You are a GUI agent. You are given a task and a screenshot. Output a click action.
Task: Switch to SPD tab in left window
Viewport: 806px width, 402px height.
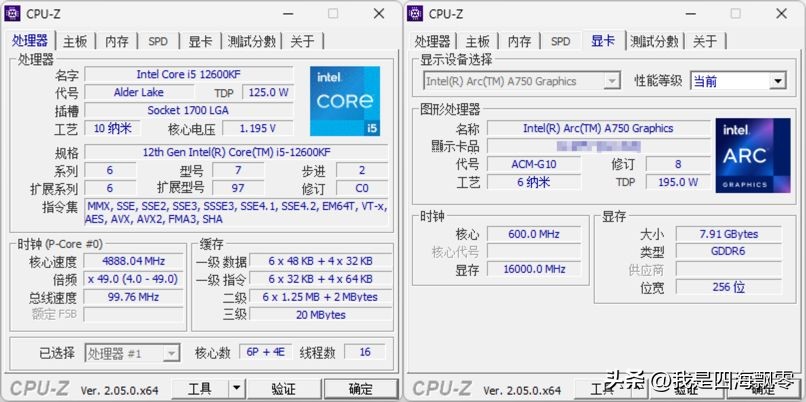click(x=158, y=42)
